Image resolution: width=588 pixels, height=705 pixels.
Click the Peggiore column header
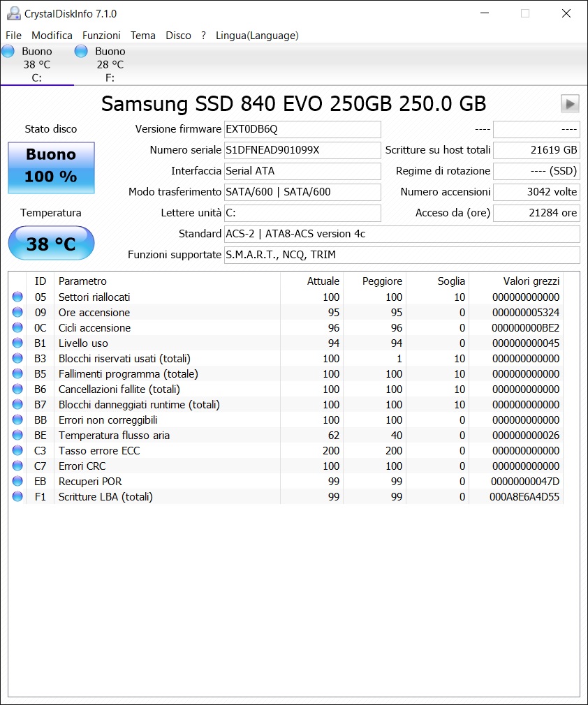point(375,281)
